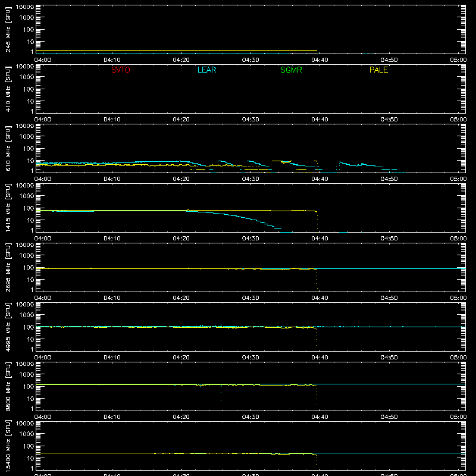
Task: Click 04:40 time label under 4995 MHz plot
Action: (320, 358)
